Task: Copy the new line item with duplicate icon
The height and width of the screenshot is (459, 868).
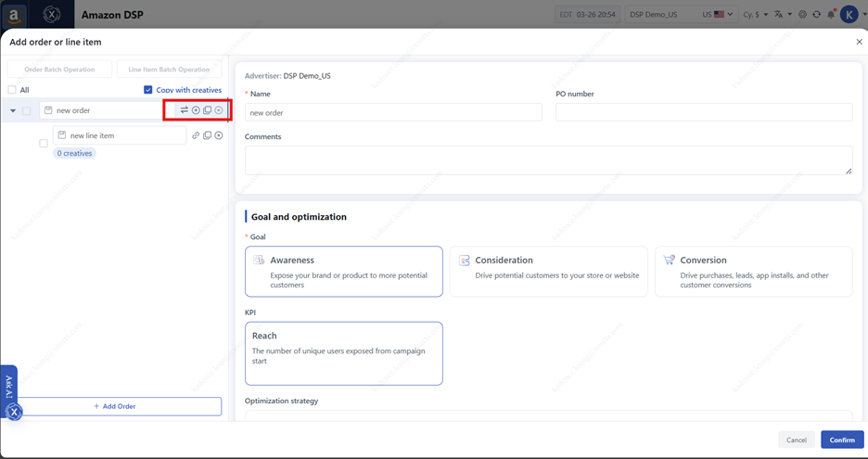Action: [207, 135]
